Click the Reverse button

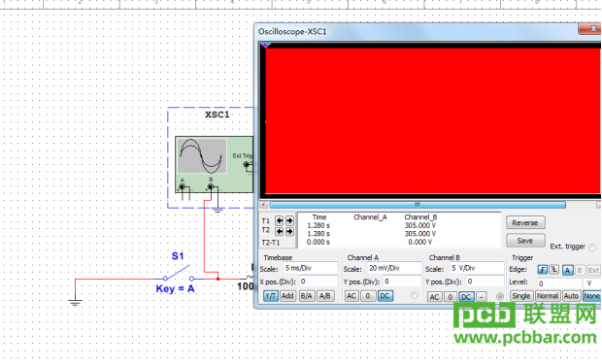click(x=525, y=222)
